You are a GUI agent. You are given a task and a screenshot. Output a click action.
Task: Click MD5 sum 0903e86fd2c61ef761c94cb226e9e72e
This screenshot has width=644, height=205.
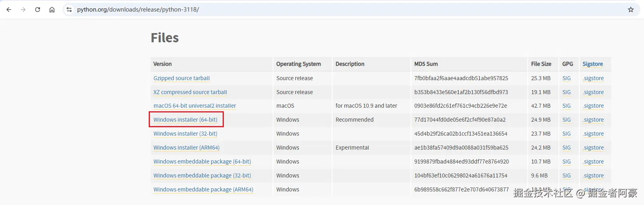[461, 106]
